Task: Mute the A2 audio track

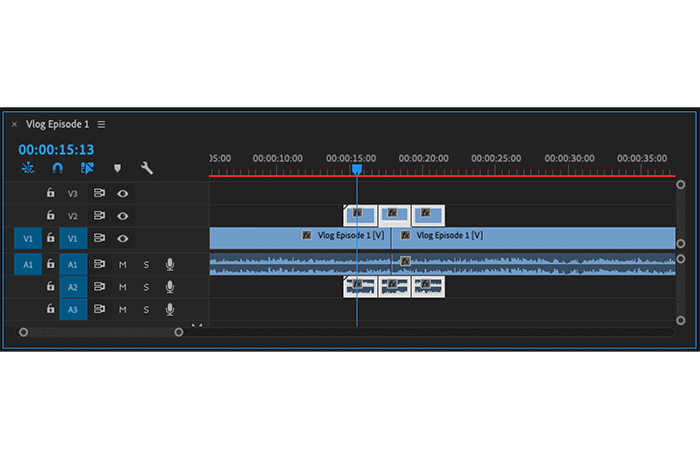Action: 122,287
